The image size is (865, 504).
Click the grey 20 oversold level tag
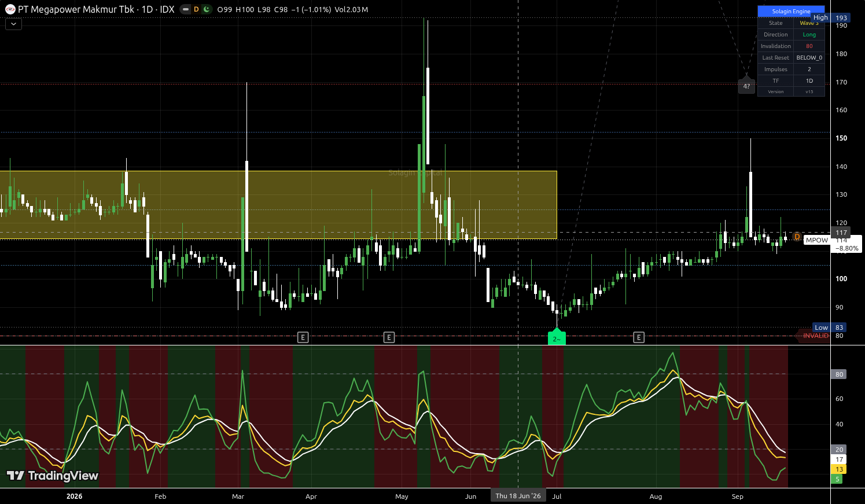(839, 450)
